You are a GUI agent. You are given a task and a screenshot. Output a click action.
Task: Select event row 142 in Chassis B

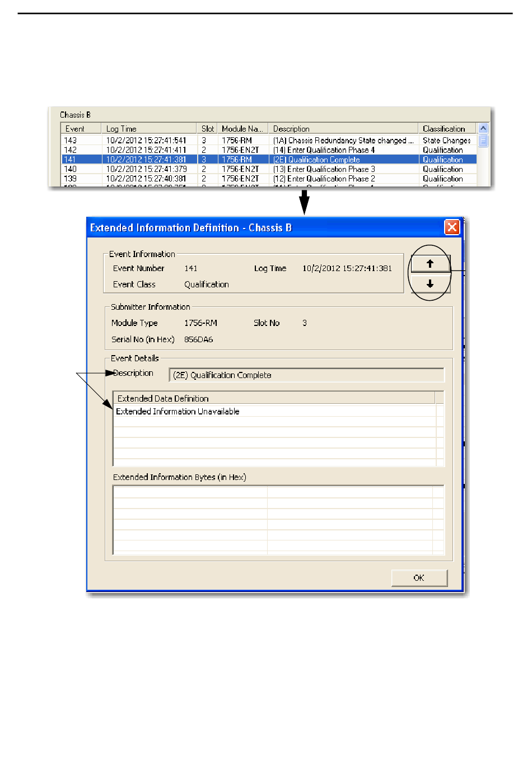[x=269, y=150]
